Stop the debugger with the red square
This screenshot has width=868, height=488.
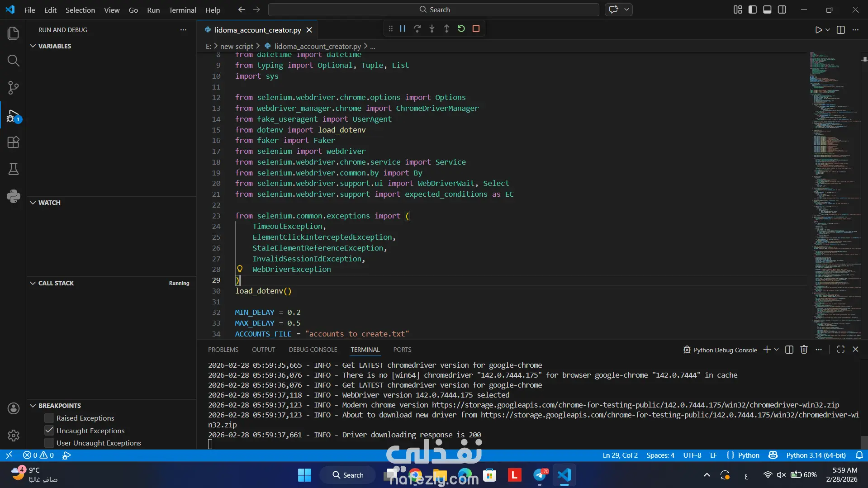(x=476, y=28)
